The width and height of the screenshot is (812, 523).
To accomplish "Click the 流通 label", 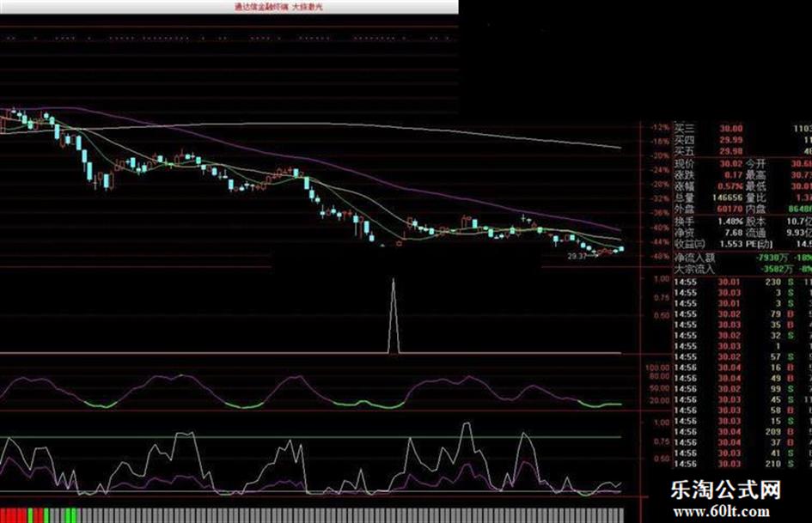I will pyautogui.click(x=755, y=233).
